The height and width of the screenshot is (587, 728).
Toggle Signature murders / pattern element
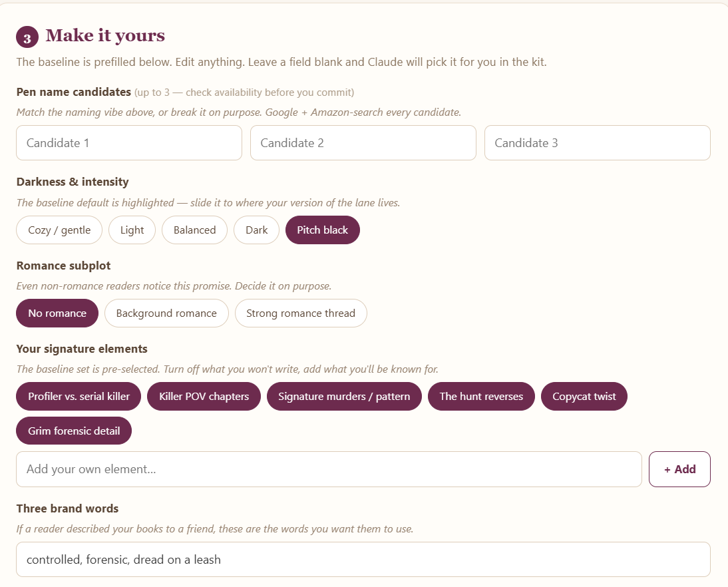[344, 396]
